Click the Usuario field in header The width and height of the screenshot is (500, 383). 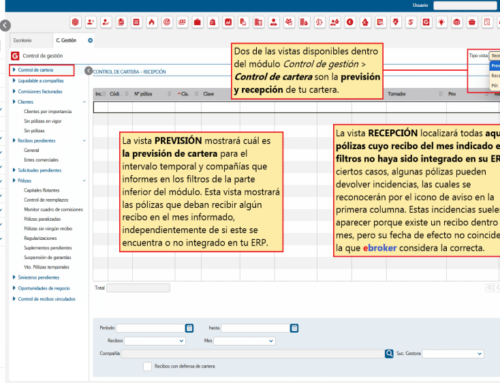(x=465, y=5)
